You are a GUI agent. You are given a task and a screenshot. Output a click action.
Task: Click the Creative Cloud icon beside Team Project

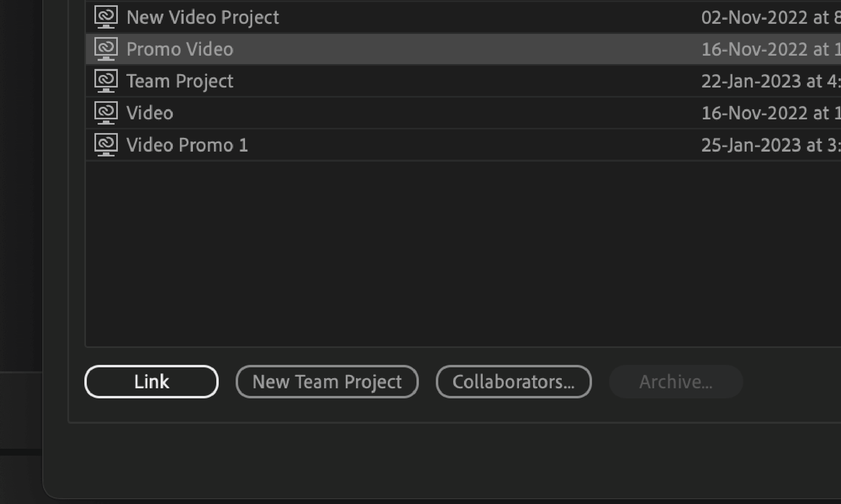(105, 81)
